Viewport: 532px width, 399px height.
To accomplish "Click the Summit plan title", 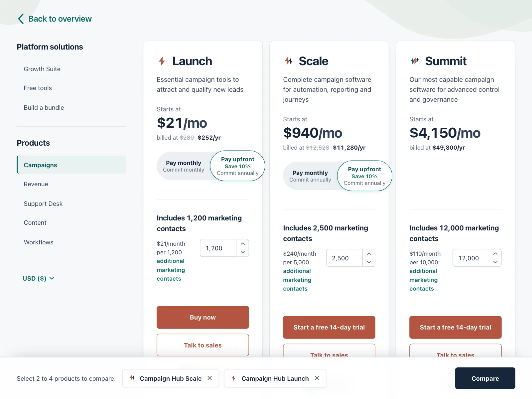I will pos(446,61).
